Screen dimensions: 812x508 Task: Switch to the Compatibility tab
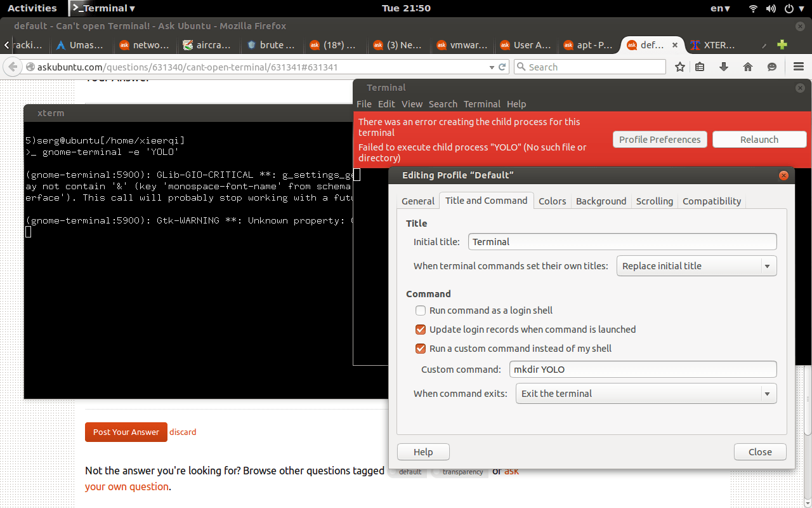pos(712,201)
